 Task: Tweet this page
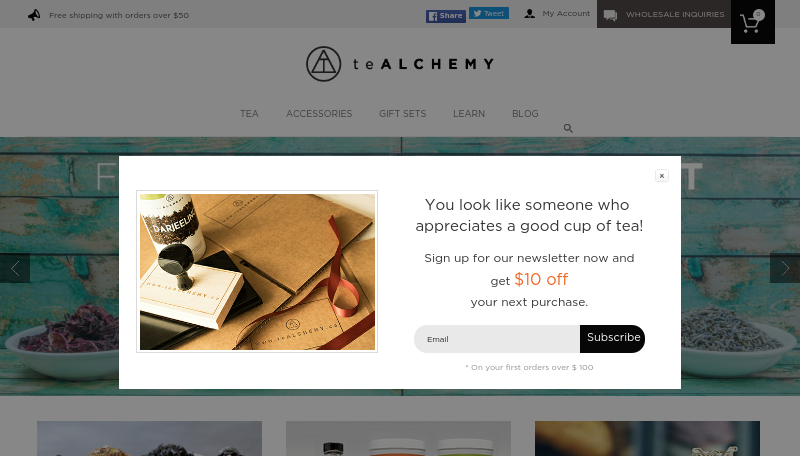[489, 13]
